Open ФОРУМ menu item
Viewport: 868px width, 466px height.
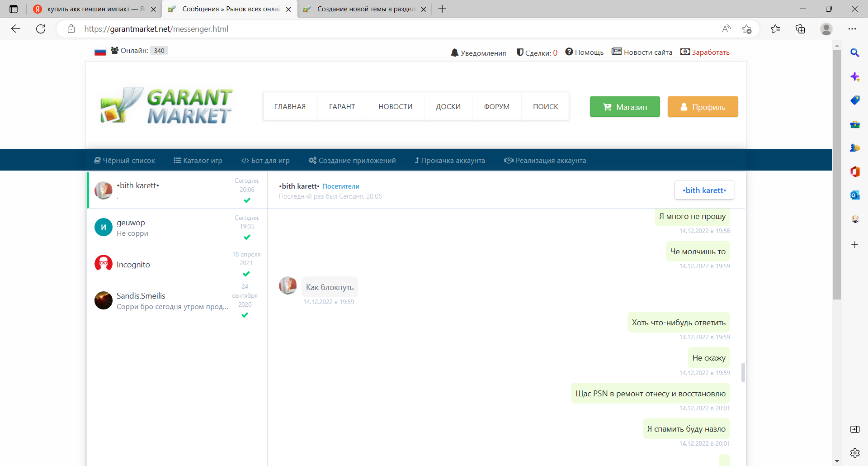pos(496,106)
